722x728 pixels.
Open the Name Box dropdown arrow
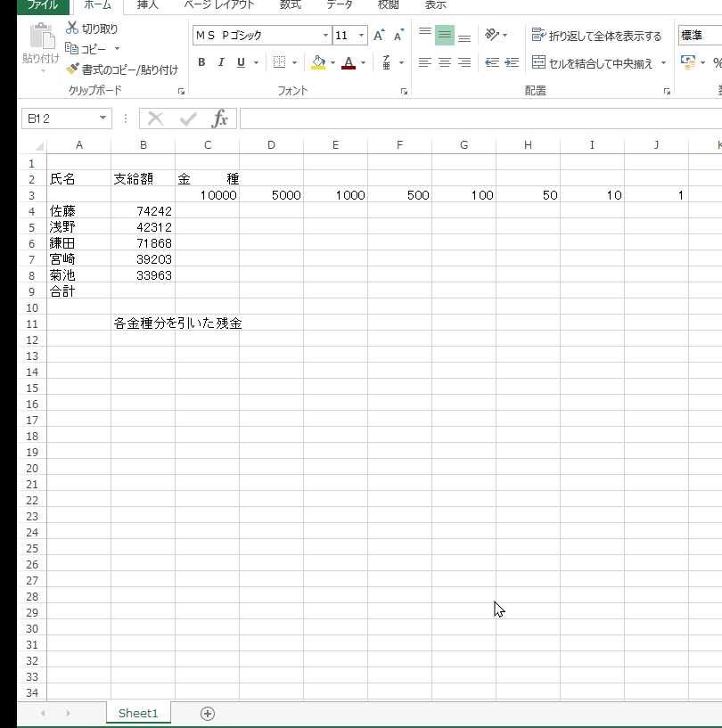point(103,119)
